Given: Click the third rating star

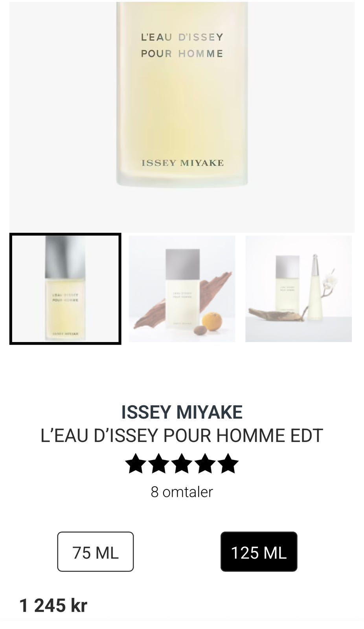Looking at the screenshot, I should click(182, 463).
